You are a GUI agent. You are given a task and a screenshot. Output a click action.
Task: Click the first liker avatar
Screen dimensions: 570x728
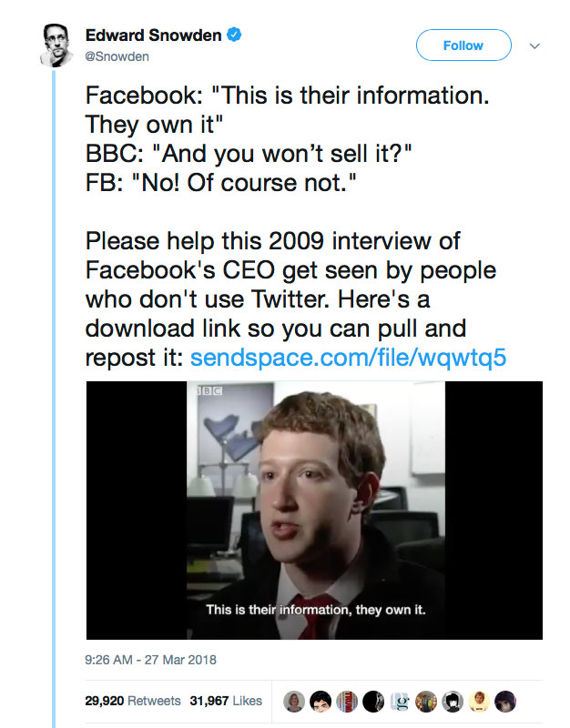coord(295,701)
